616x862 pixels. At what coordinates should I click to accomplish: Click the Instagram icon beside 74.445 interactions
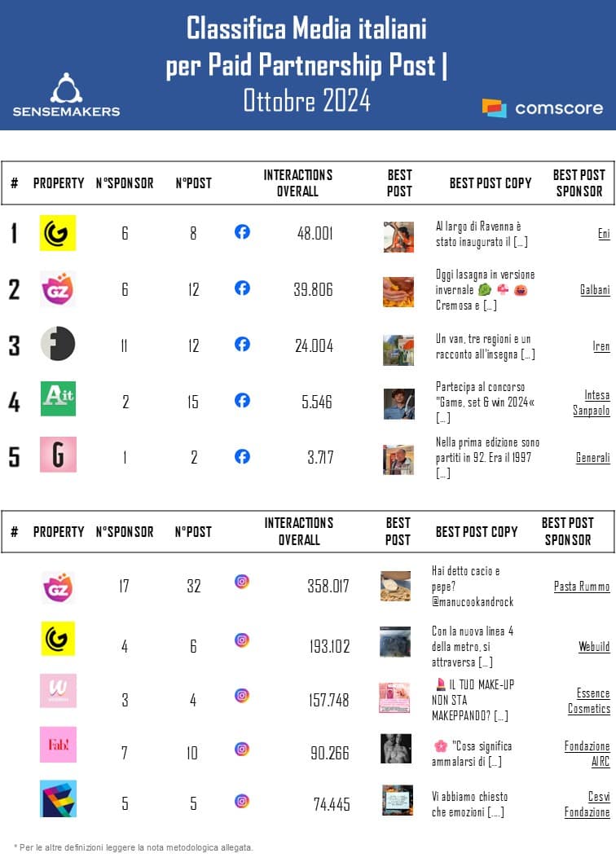[x=242, y=801]
